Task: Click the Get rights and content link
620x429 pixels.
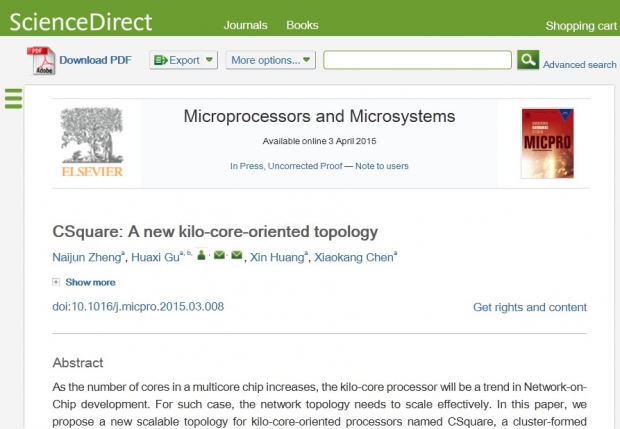Action: (530, 307)
